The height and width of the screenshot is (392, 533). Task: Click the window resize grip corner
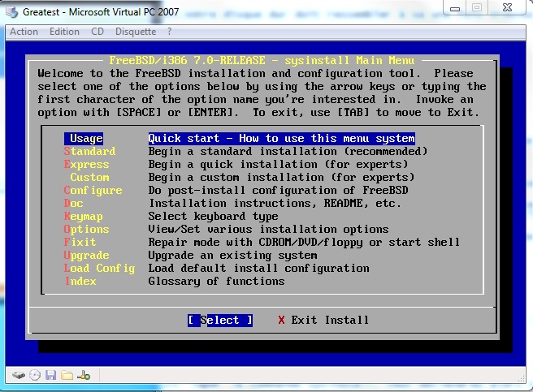click(522, 378)
